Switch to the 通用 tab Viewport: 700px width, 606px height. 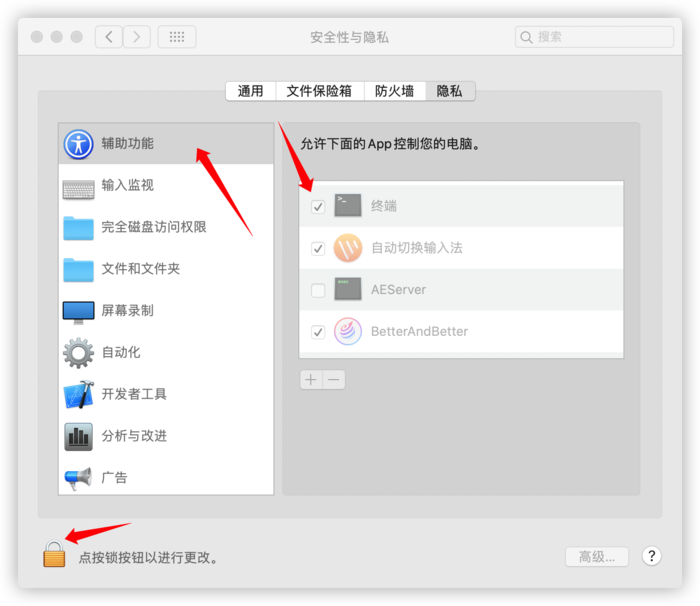[x=250, y=91]
